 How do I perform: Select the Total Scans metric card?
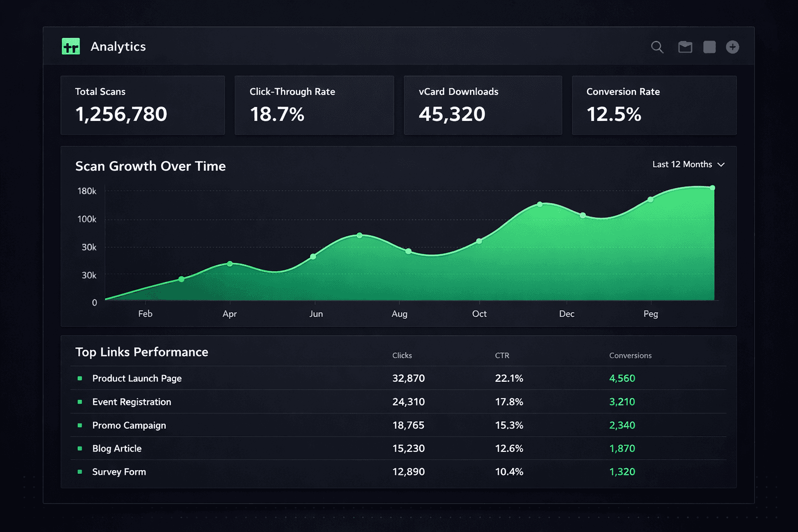point(142,105)
